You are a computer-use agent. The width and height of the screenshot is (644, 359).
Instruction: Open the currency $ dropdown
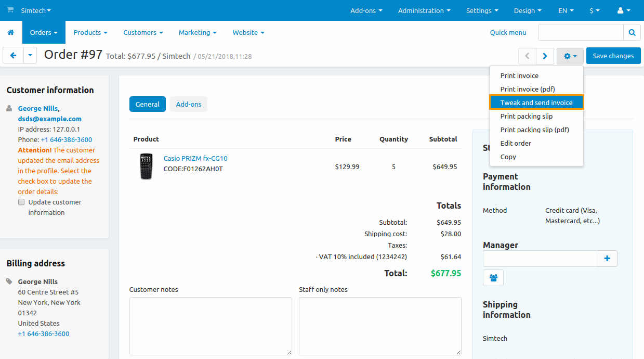point(595,10)
